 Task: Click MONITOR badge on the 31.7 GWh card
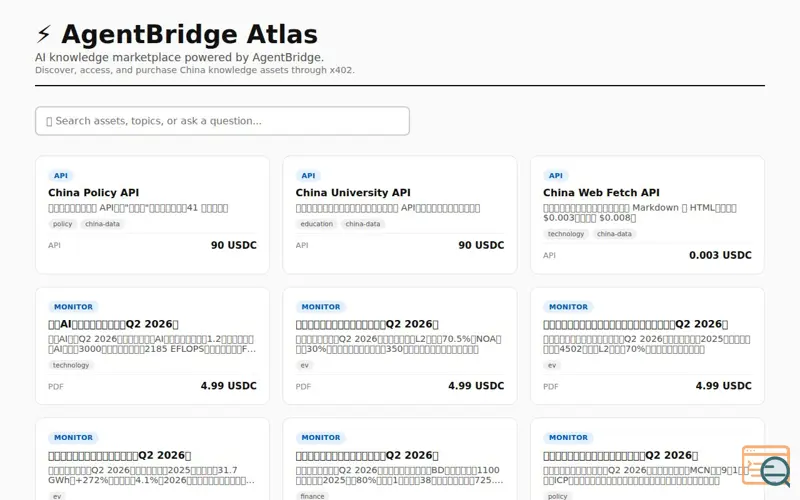[x=73, y=438]
